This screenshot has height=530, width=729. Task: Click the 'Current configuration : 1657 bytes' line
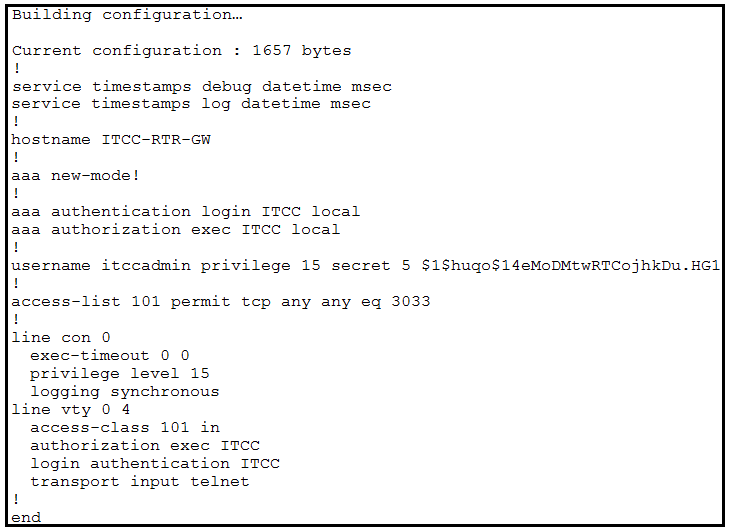click(x=182, y=50)
